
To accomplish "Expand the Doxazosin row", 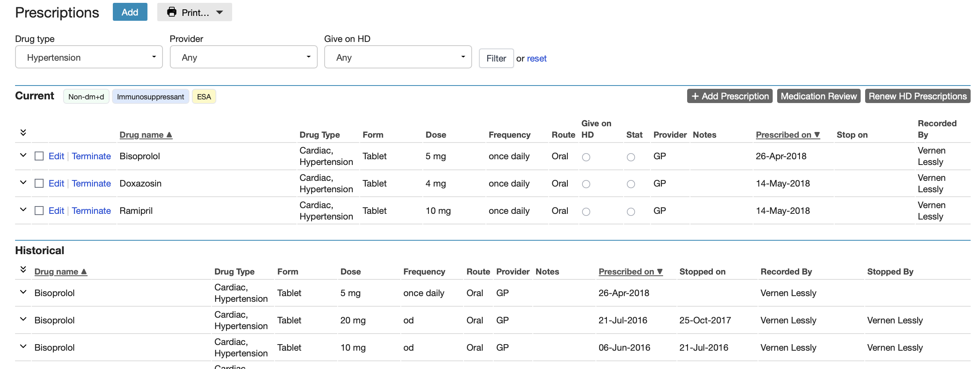I will [23, 182].
